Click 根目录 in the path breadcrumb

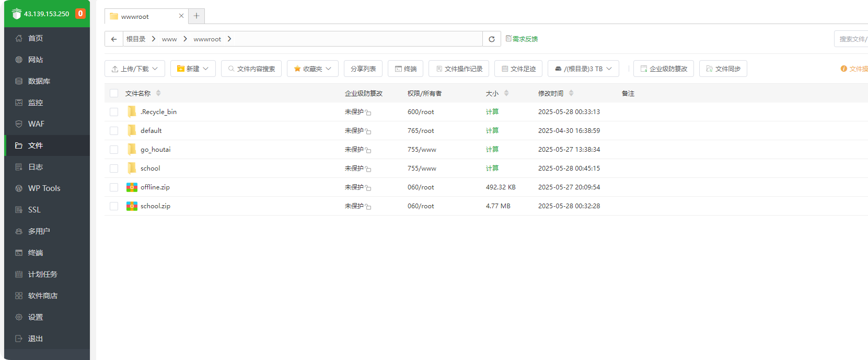pyautogui.click(x=136, y=39)
